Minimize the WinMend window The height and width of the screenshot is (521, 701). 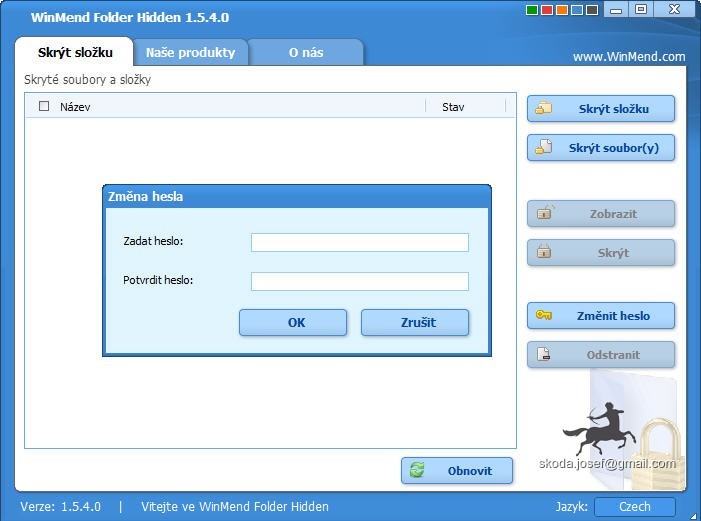pos(616,9)
